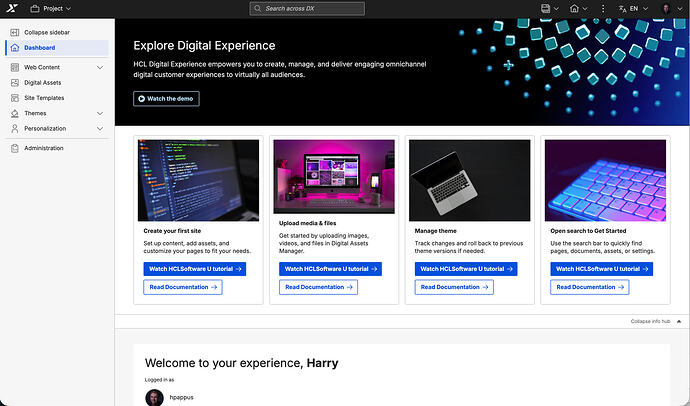Click the glowing keyboard thumbnail
The image size is (690, 406).
605,180
